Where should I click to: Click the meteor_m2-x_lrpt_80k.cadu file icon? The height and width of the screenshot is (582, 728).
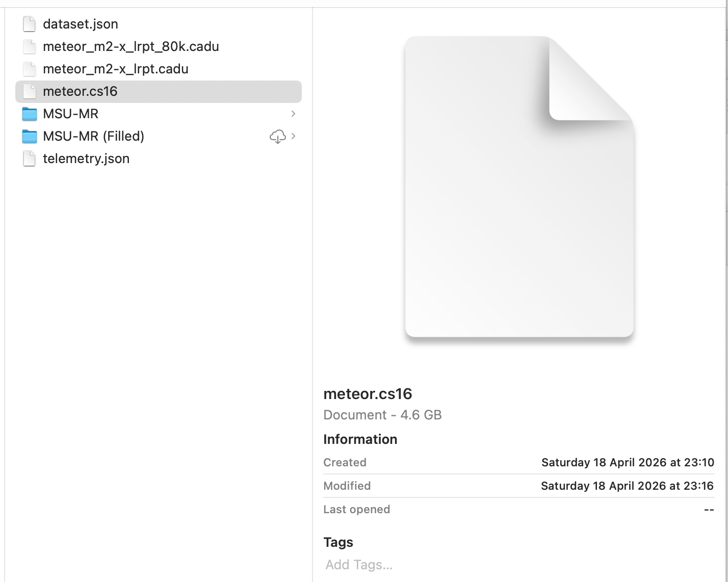30,46
